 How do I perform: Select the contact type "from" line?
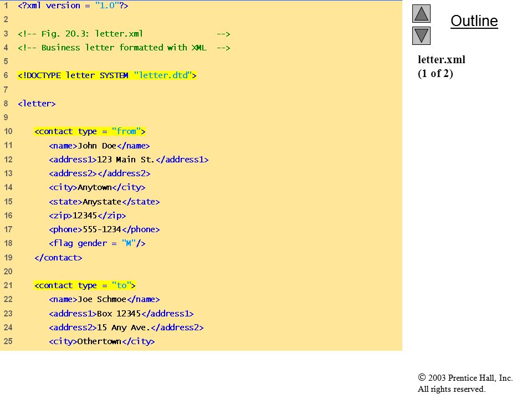[90, 132]
